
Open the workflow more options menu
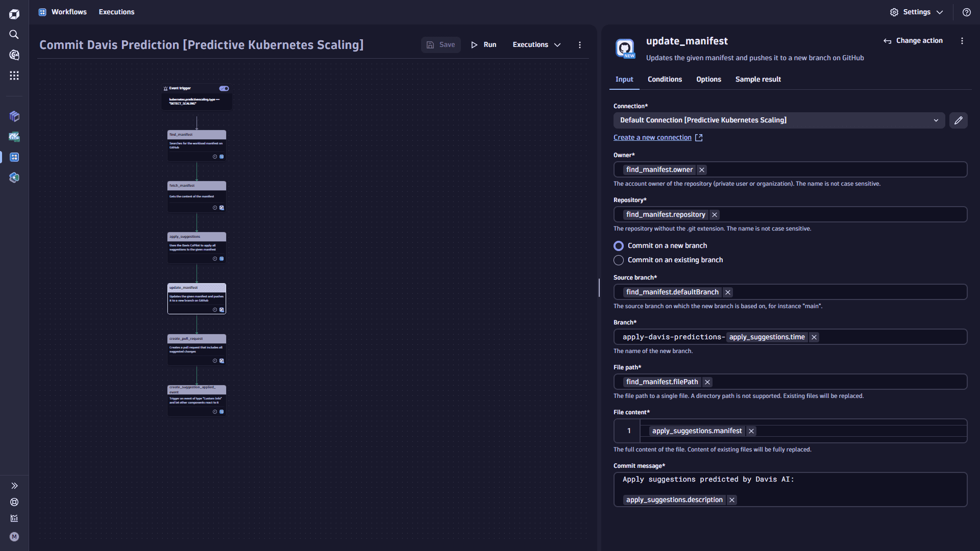(x=580, y=45)
